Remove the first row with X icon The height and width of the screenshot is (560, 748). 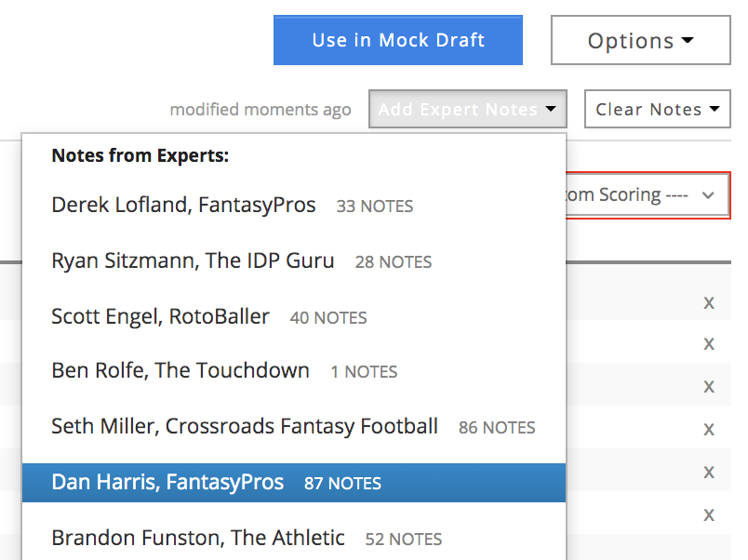tap(709, 303)
